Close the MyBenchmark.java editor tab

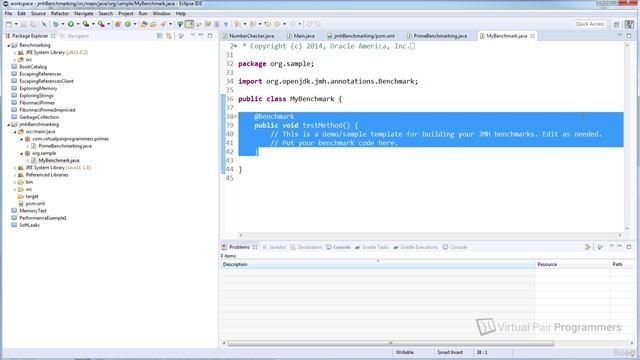(x=532, y=36)
